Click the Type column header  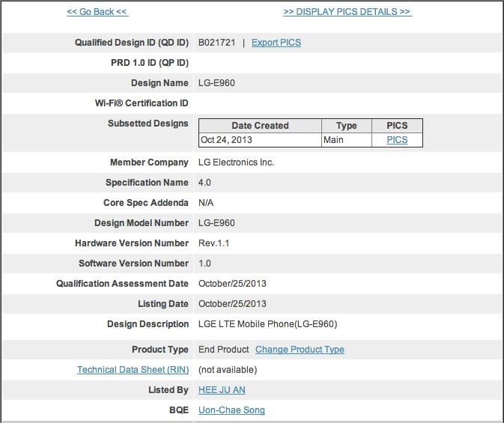click(x=346, y=126)
